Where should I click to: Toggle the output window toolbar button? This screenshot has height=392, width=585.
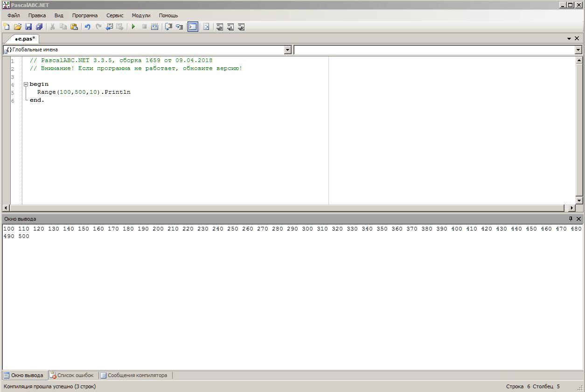(x=193, y=27)
